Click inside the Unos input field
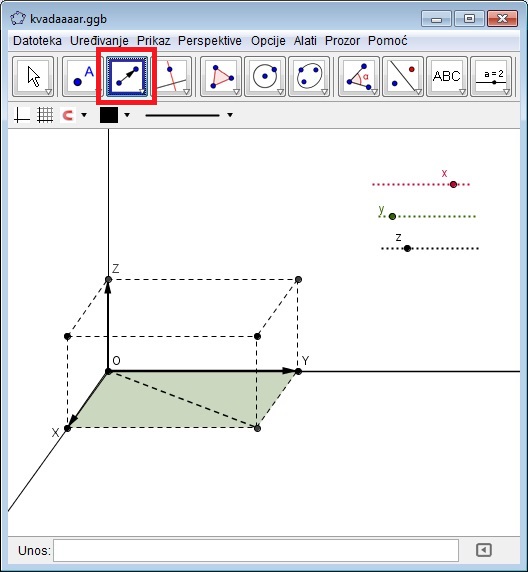The height and width of the screenshot is (572, 528). coord(256,550)
